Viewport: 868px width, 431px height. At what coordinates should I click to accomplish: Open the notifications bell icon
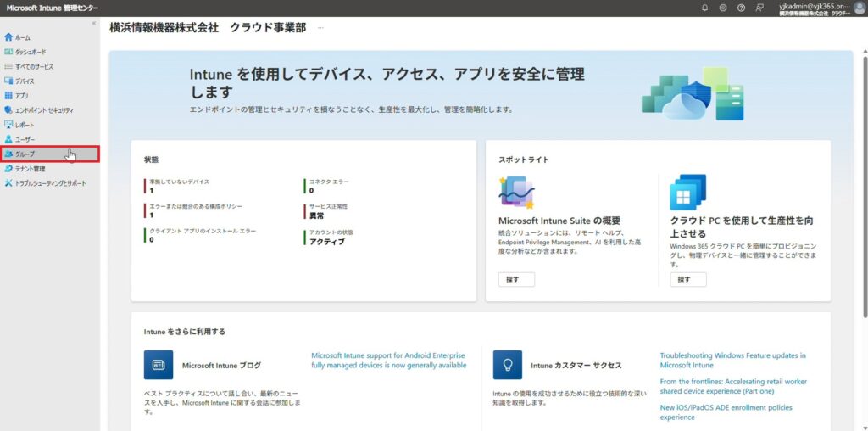pyautogui.click(x=704, y=8)
